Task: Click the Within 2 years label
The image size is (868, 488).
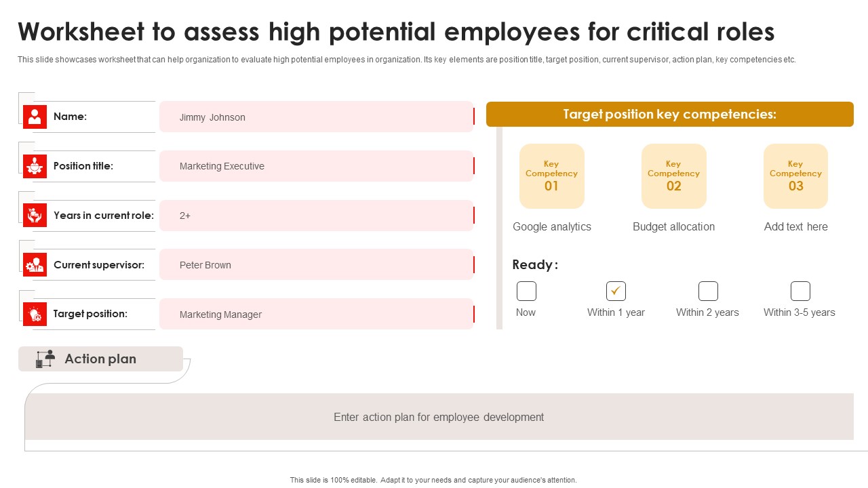Action: click(707, 312)
